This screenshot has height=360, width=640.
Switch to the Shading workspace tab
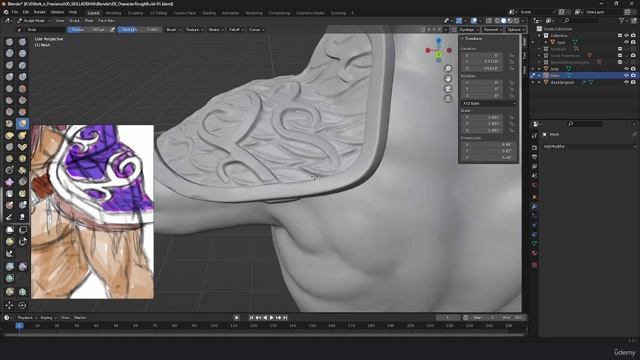click(209, 13)
